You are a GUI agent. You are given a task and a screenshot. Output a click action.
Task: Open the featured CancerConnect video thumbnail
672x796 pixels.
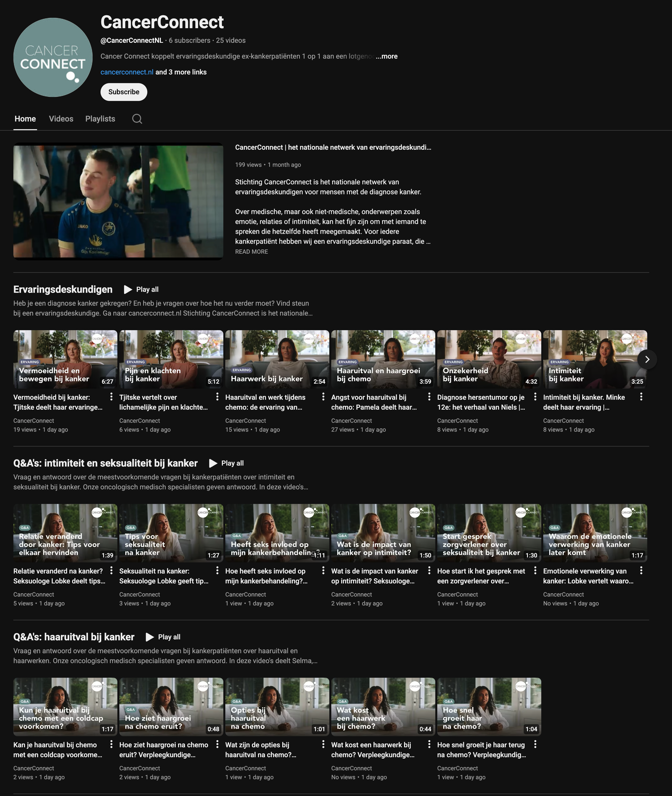(118, 201)
